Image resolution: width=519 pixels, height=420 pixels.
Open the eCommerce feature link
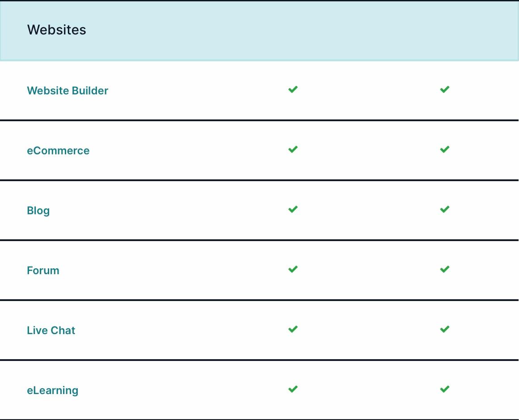58,150
